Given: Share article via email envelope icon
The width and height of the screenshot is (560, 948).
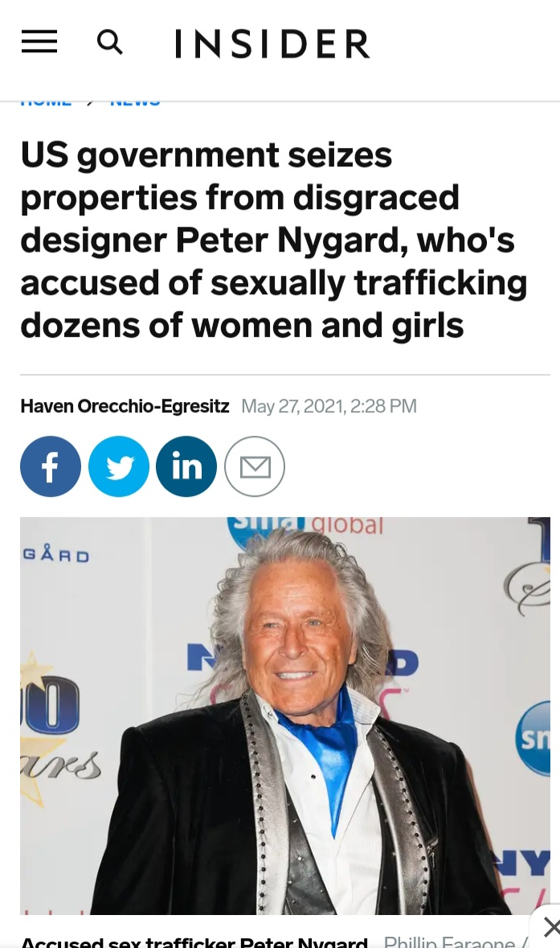Looking at the screenshot, I should click(255, 466).
